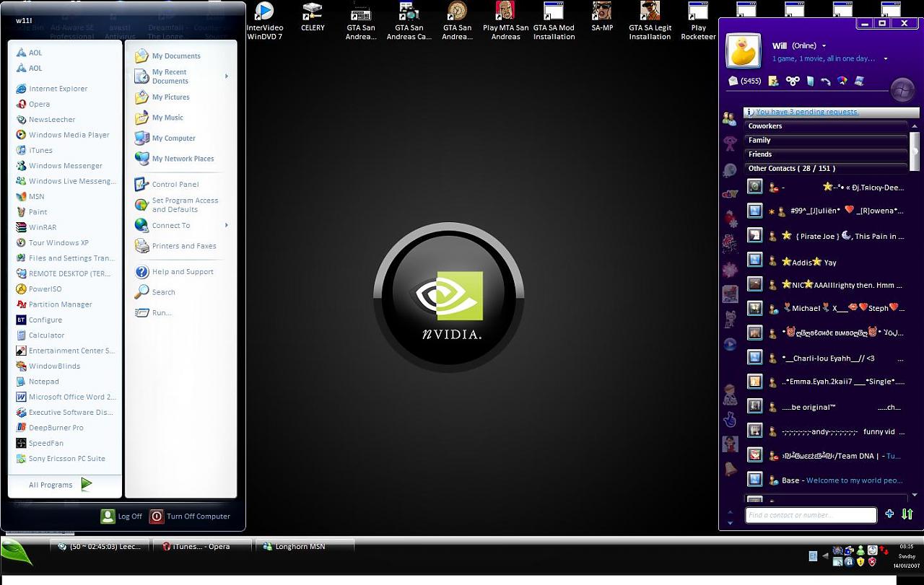Launch SpeedFan
The image size is (924, 585).
[x=40, y=444]
